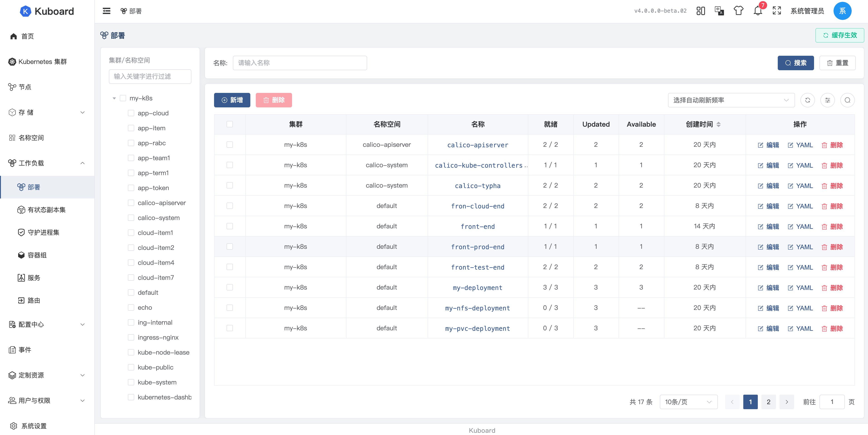
Task: Open 节点 nodes menu item
Action: (47, 87)
